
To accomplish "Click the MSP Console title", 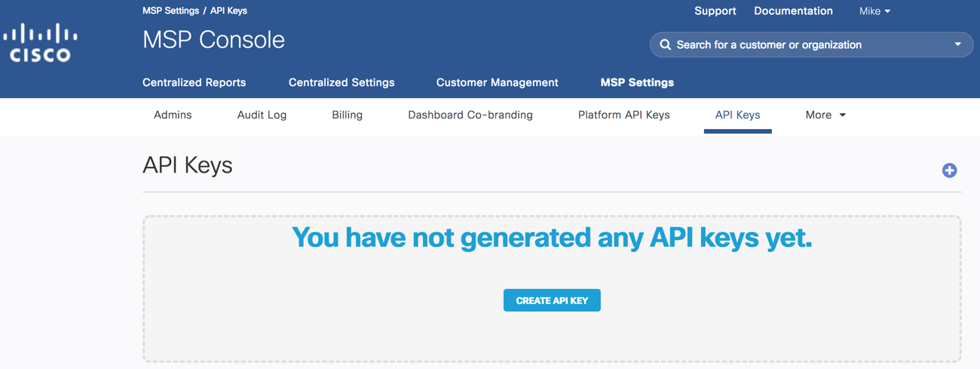I will [213, 40].
